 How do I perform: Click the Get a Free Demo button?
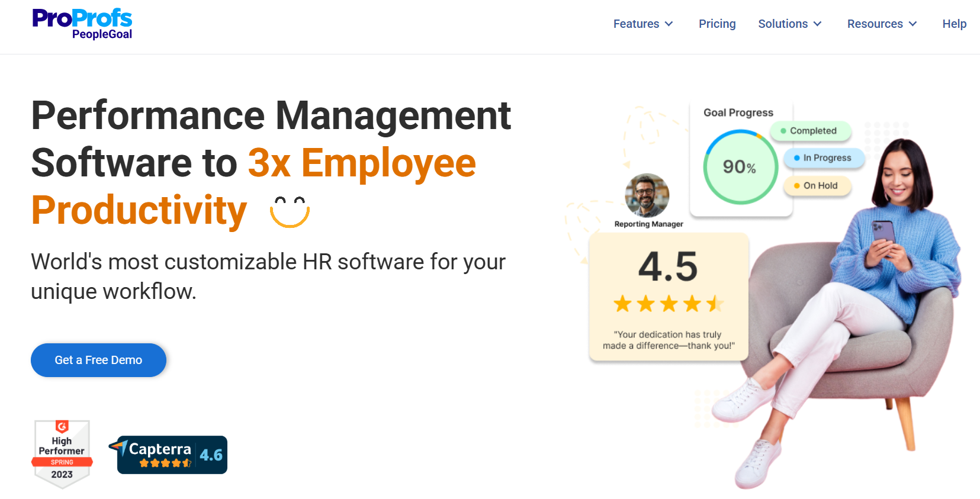point(98,360)
